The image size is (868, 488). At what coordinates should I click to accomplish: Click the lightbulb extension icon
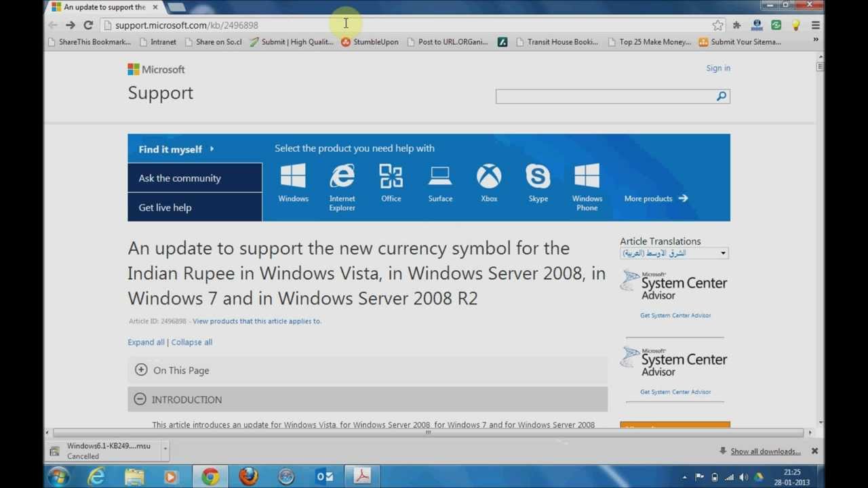[796, 25]
